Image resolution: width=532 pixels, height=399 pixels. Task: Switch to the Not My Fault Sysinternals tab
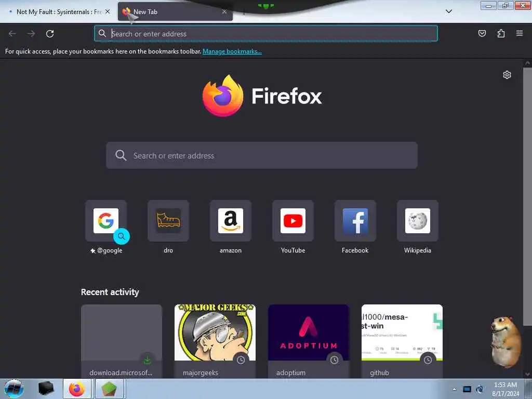tap(58, 12)
